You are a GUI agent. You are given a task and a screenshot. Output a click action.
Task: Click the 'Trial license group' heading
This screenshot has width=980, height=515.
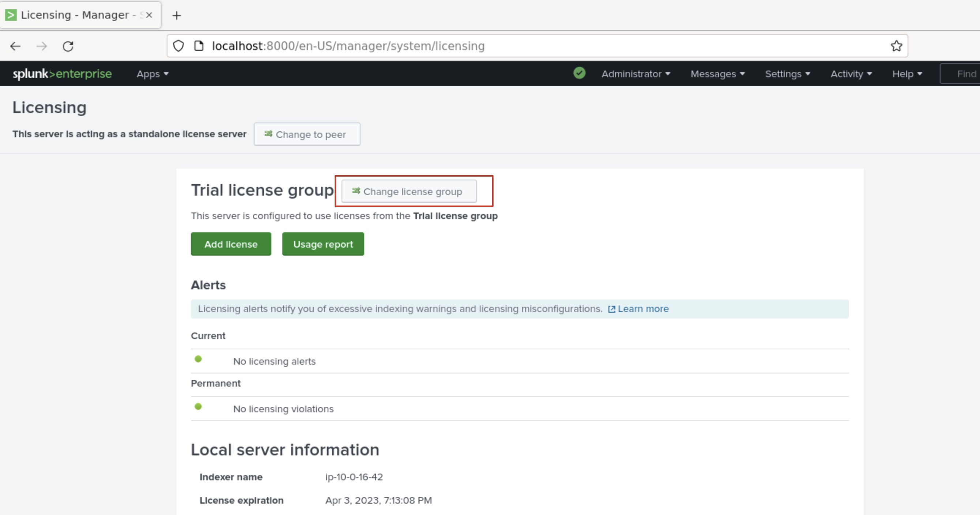click(x=263, y=190)
